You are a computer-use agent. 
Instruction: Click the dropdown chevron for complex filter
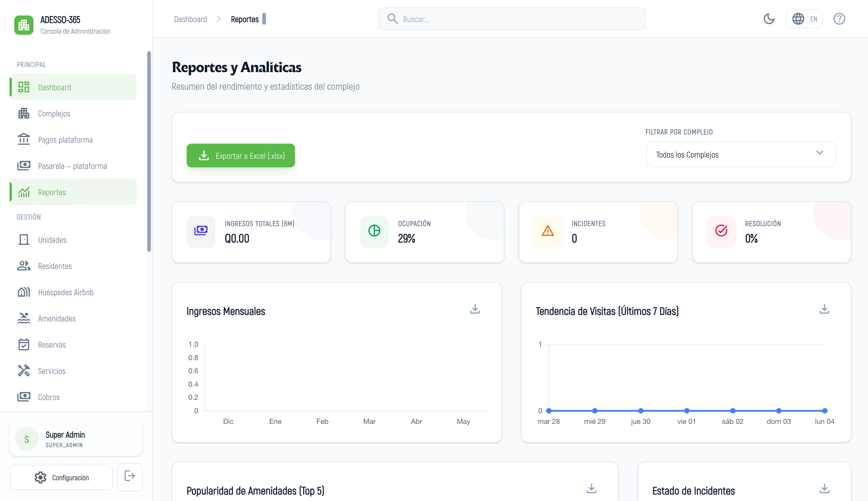tap(819, 153)
